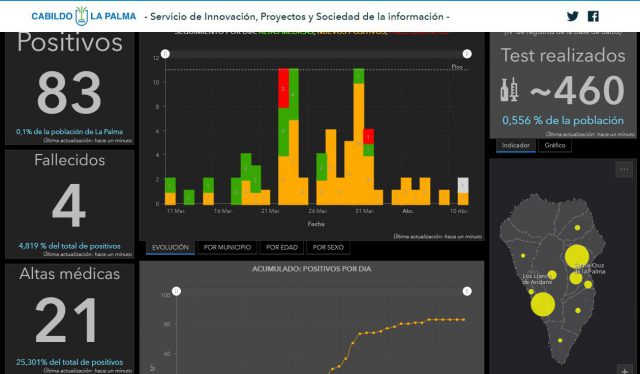Viewport: 640px width, 374px height.
Task: Click '25,301% del total de positivos'
Action: (69, 362)
